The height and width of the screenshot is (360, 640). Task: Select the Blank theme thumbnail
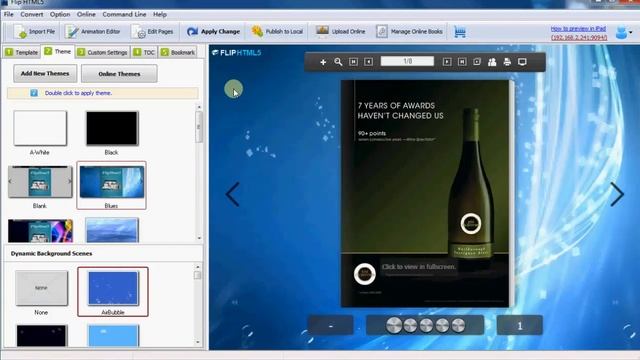(40, 182)
